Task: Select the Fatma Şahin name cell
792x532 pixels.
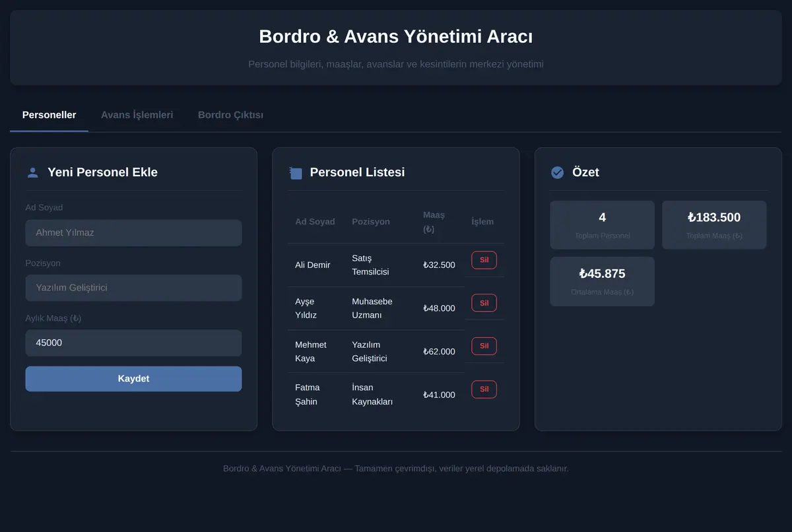Action: coord(315,395)
